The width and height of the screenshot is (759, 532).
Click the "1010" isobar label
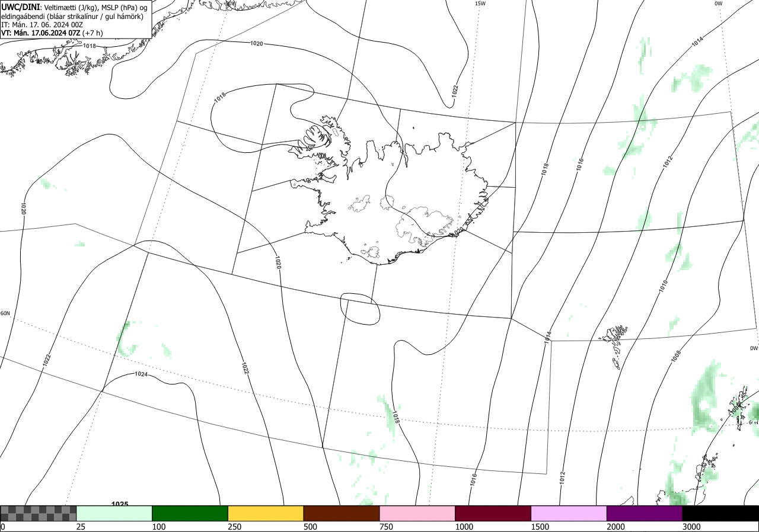coord(664,286)
